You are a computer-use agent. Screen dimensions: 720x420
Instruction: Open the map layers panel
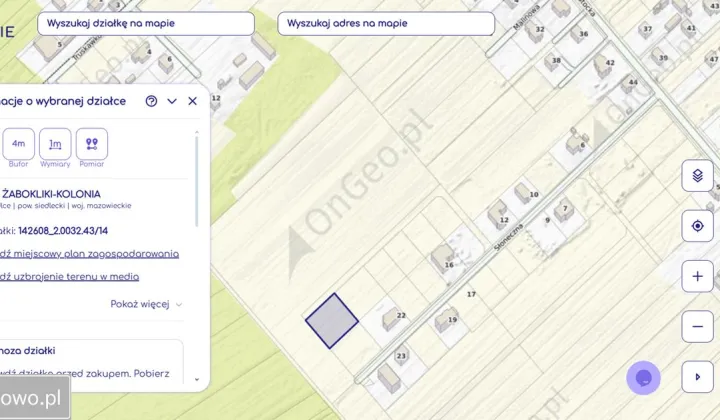click(x=697, y=177)
